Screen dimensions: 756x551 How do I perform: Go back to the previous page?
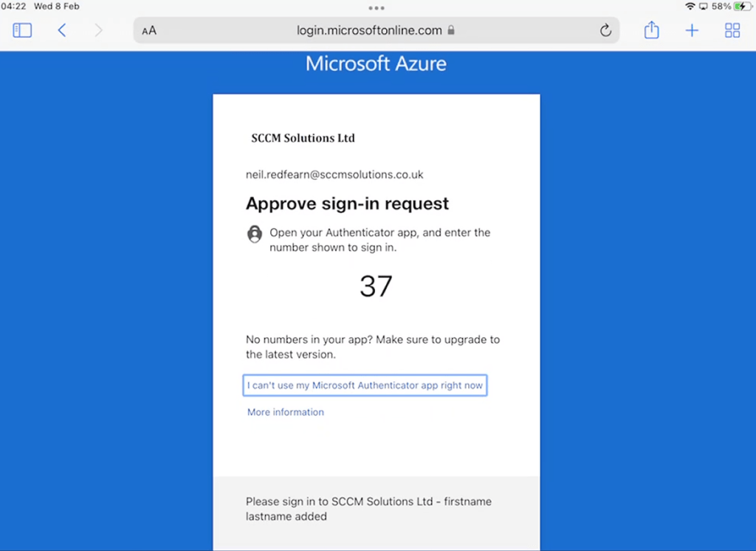tap(62, 30)
